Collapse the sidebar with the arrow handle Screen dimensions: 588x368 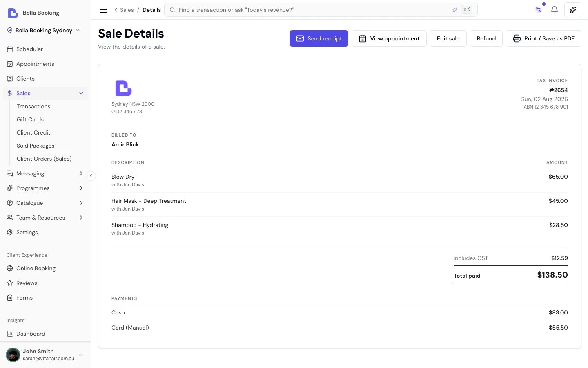[x=91, y=176]
